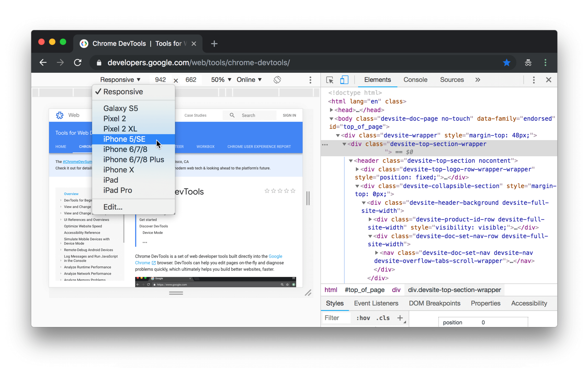Open the device toolbar three-dot options menu
The height and width of the screenshot is (368, 588).
point(310,80)
